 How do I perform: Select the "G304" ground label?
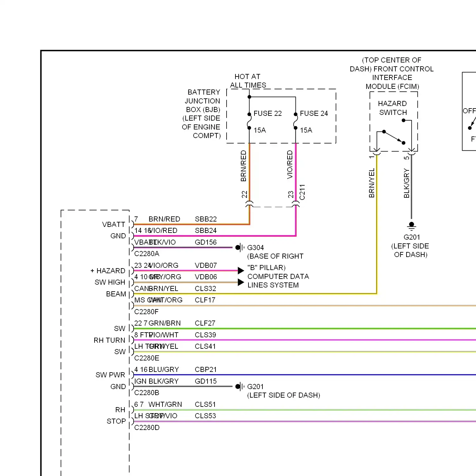click(x=255, y=248)
